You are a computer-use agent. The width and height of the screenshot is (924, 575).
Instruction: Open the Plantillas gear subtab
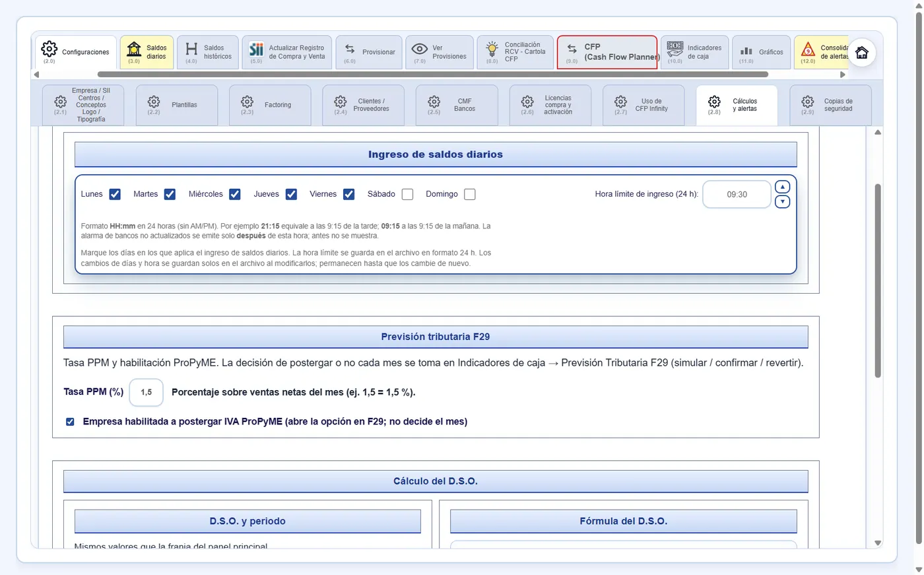[x=177, y=105]
